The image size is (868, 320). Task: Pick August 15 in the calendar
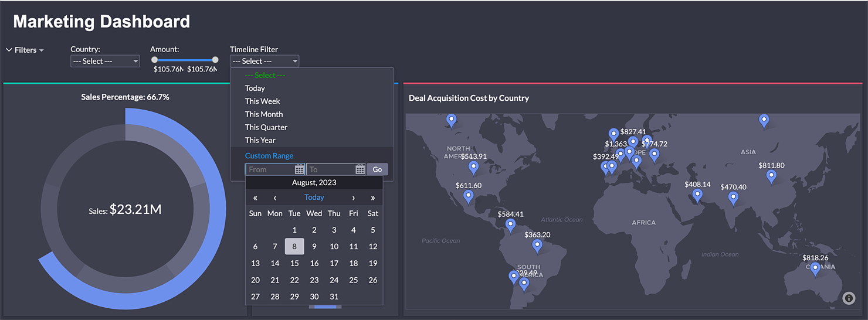coord(294,263)
